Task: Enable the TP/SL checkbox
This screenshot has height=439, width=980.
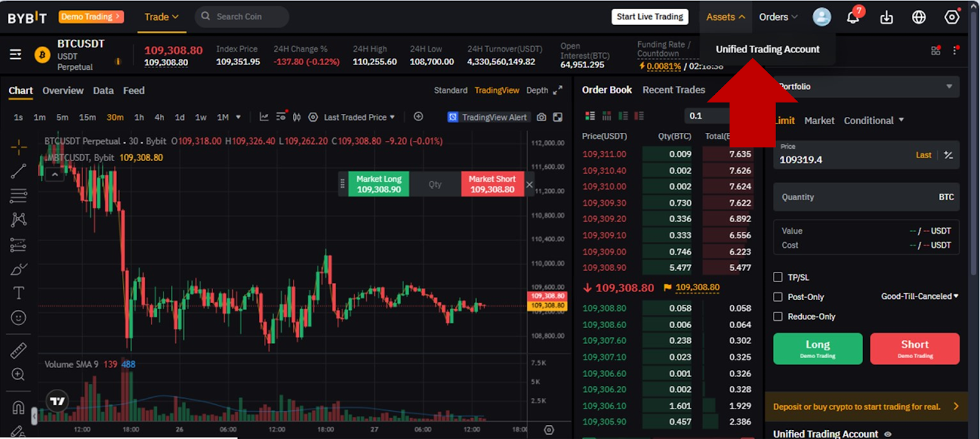Action: coord(778,277)
